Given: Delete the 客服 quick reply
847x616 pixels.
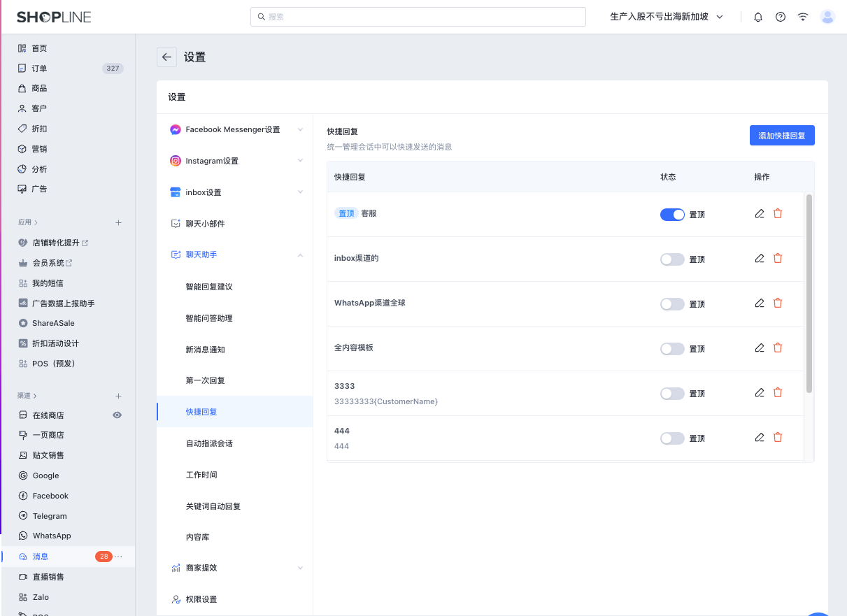Looking at the screenshot, I should click(x=778, y=213).
